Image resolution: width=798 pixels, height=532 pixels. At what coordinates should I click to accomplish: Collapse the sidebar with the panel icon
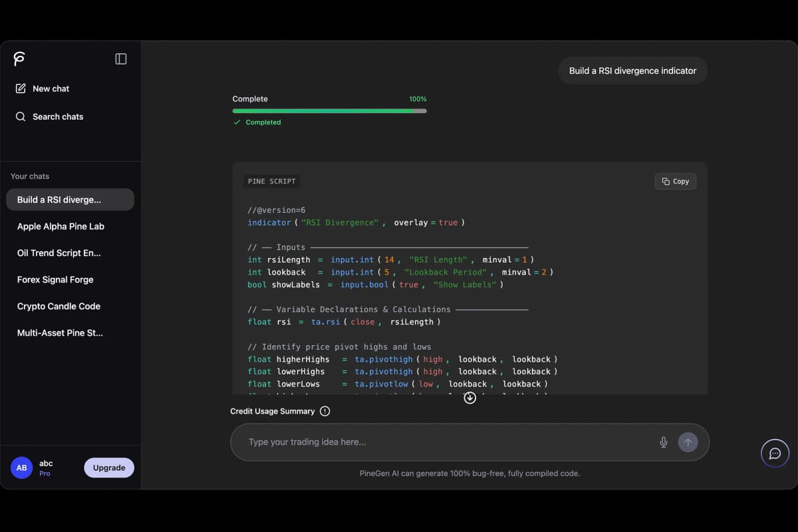(x=121, y=59)
